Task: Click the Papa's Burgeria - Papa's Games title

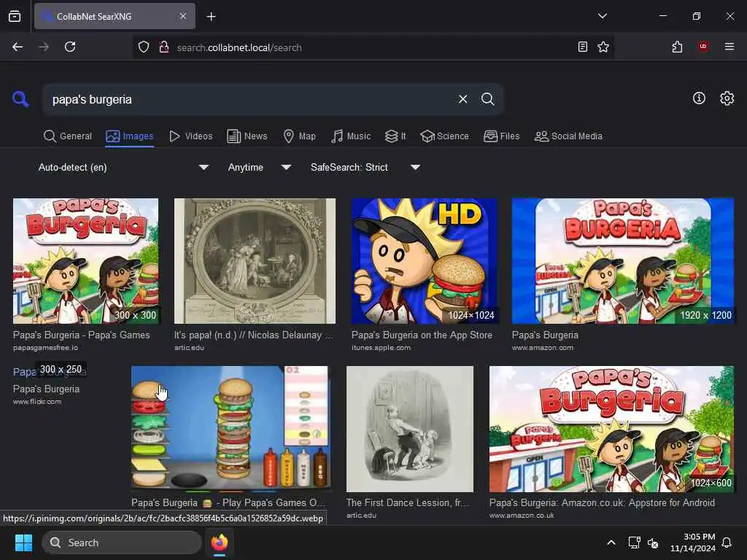Action: click(x=82, y=335)
